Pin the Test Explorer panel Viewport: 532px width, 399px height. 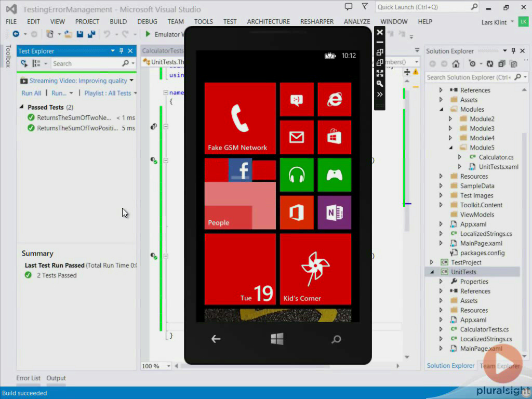121,51
